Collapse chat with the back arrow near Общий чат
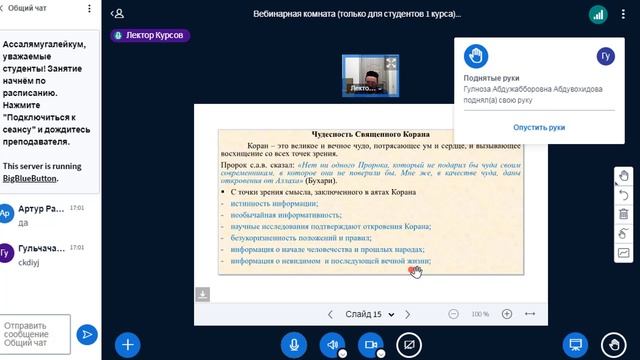The width and height of the screenshot is (640, 360). tap(2, 8)
